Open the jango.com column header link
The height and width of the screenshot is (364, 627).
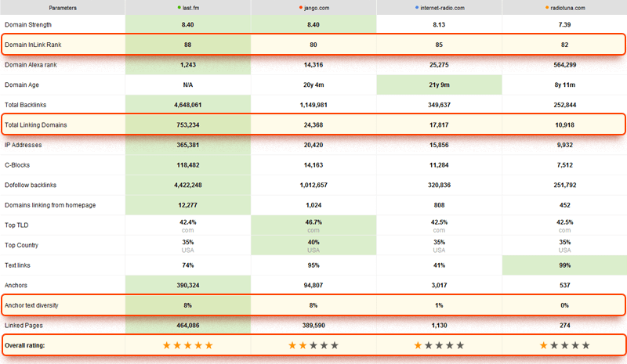pyautogui.click(x=316, y=8)
